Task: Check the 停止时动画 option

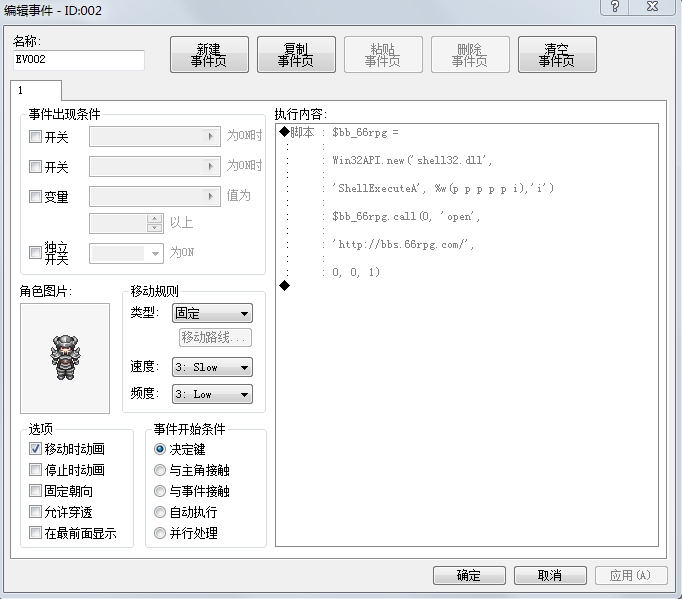Action: tap(35, 470)
